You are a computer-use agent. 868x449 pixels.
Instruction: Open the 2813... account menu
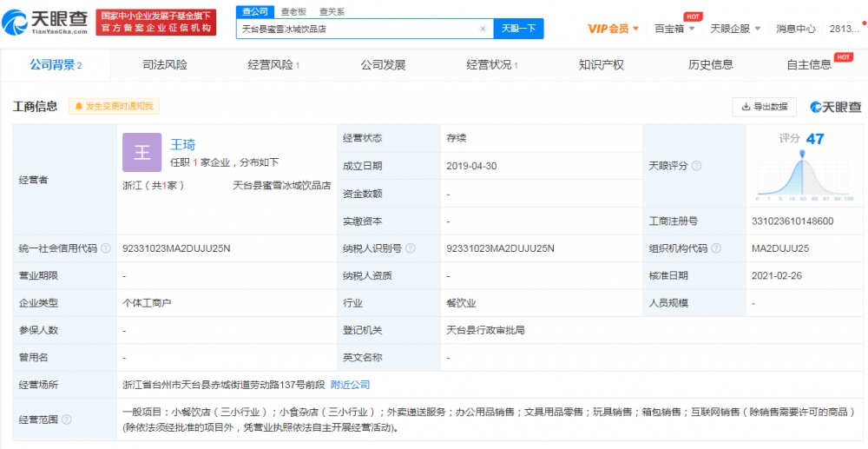pos(845,29)
